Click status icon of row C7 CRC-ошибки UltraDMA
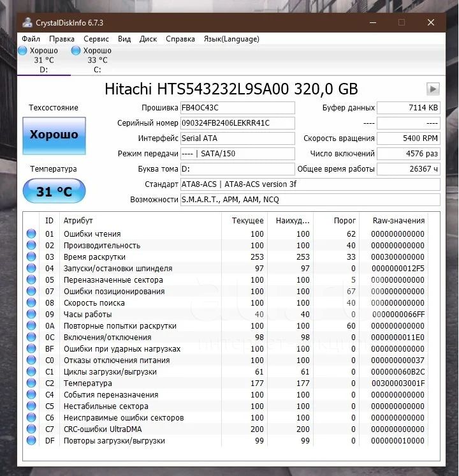 click(x=31, y=429)
